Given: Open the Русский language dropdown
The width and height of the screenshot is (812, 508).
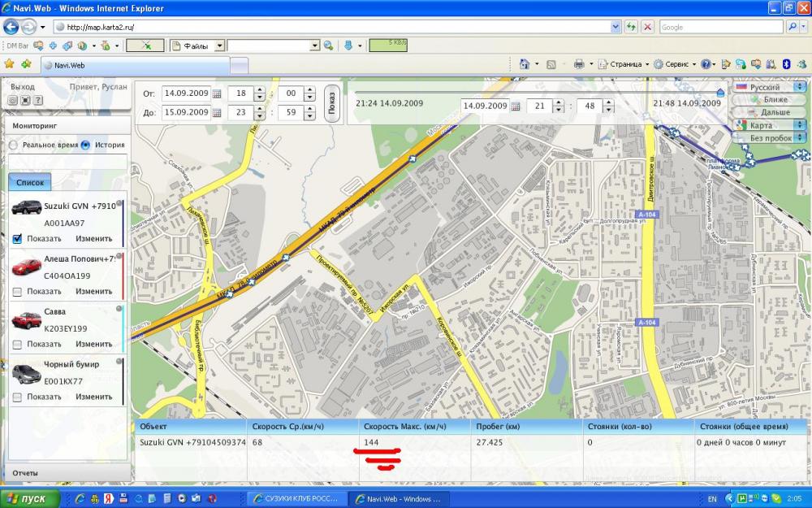Looking at the screenshot, I should tap(769, 87).
